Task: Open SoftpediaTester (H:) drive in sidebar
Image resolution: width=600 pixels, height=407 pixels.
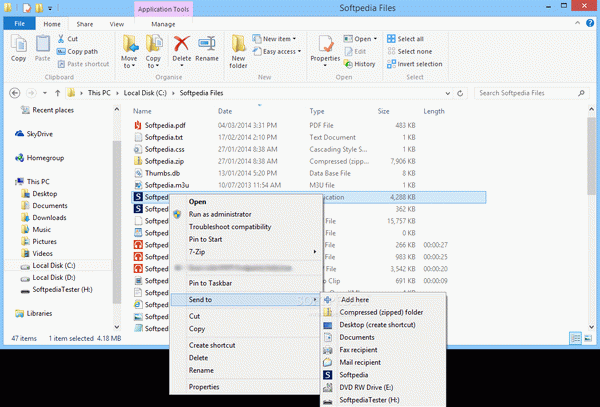Action: 57,290
